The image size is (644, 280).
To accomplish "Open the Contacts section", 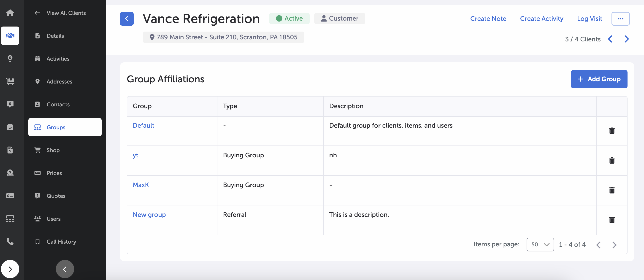I will click(58, 105).
